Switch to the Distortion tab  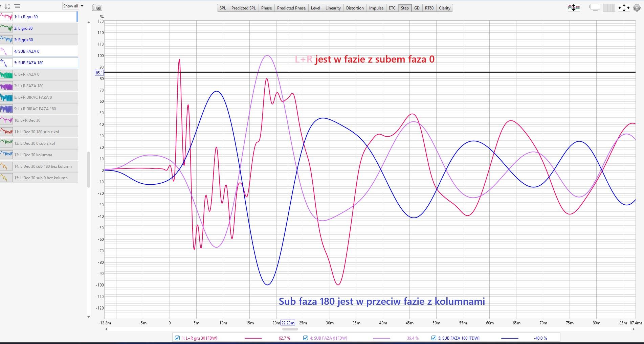[355, 8]
